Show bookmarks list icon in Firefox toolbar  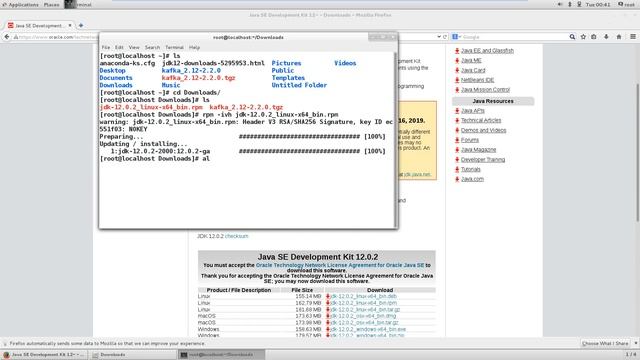pos(594,37)
